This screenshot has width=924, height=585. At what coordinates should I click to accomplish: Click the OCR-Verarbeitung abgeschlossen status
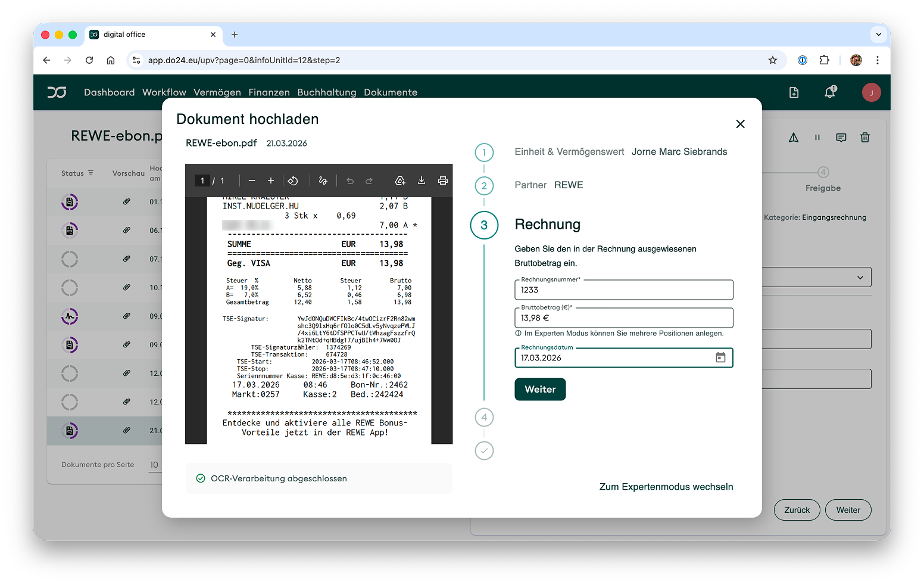[319, 478]
